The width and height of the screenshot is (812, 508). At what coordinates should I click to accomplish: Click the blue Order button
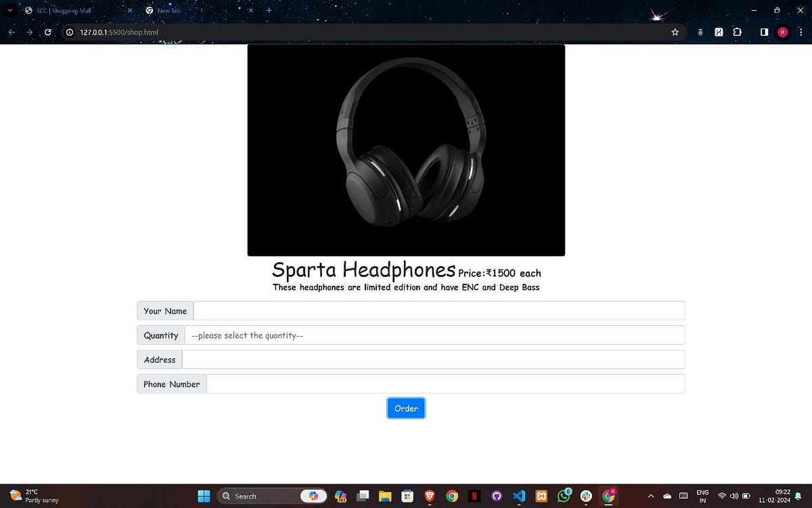[406, 408]
